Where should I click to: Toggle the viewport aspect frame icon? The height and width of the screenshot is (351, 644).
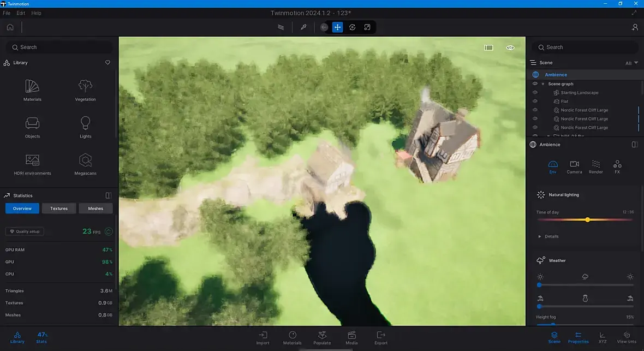(x=488, y=47)
